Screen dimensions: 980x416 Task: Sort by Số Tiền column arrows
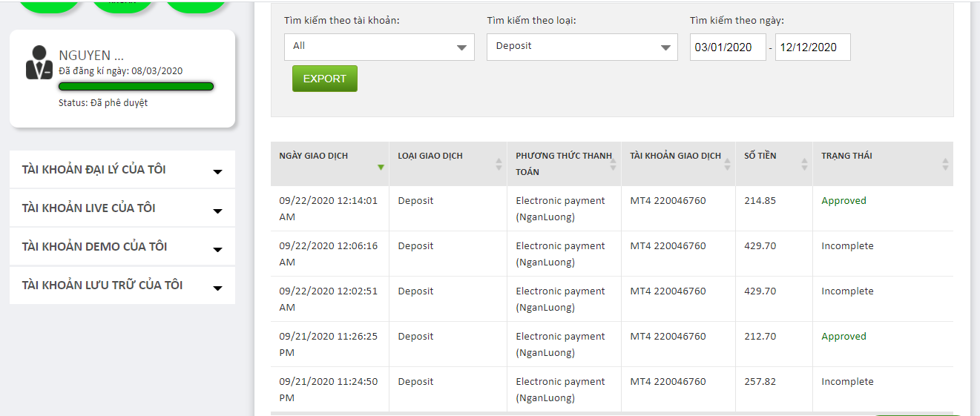[804, 164]
